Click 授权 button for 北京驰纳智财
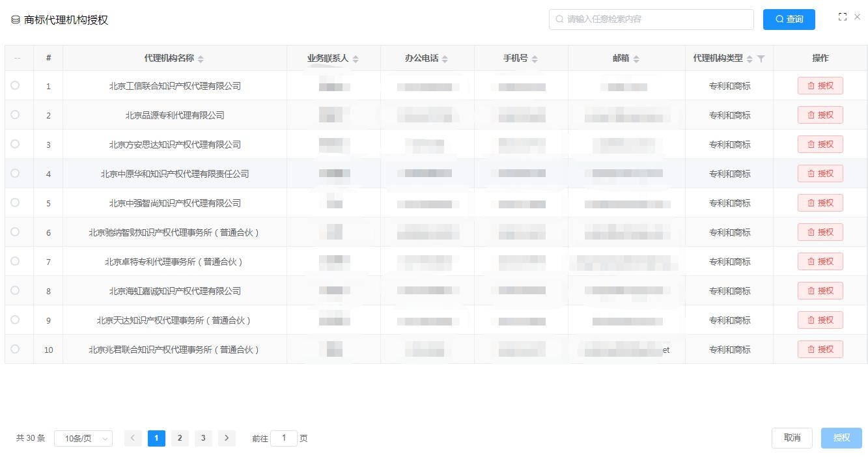This screenshot has width=868, height=457. 820,232
